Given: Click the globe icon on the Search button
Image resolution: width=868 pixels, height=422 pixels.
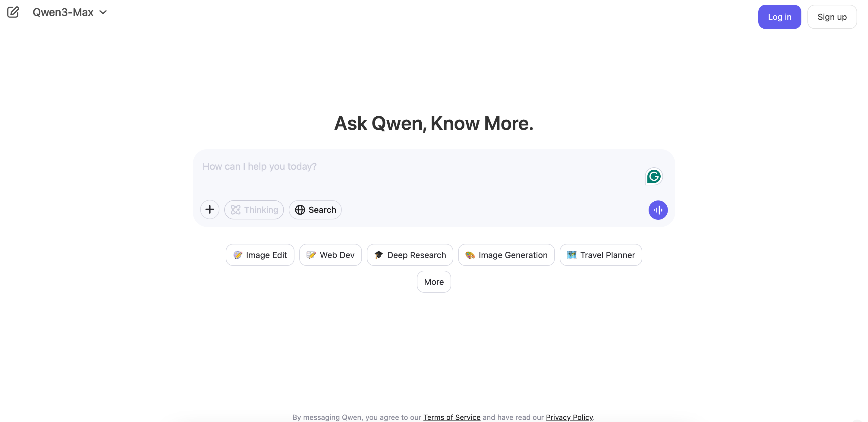Looking at the screenshot, I should point(300,210).
